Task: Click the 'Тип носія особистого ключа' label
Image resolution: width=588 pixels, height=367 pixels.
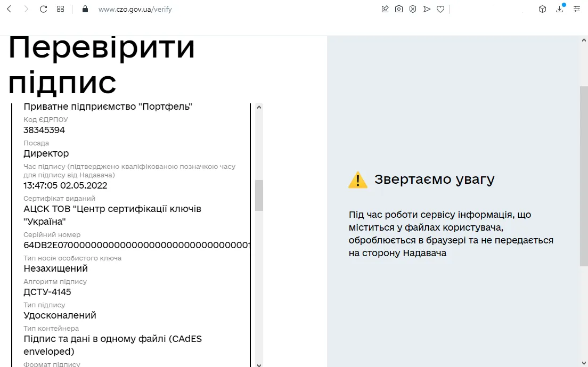Action: coord(72,258)
